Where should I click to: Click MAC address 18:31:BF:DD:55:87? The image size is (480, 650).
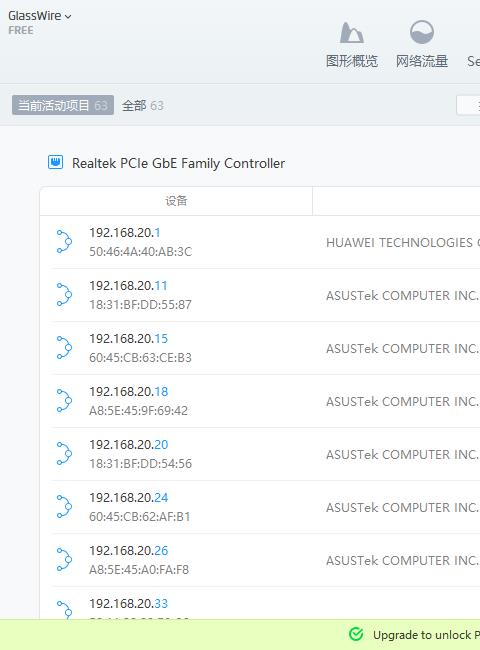coord(141,305)
